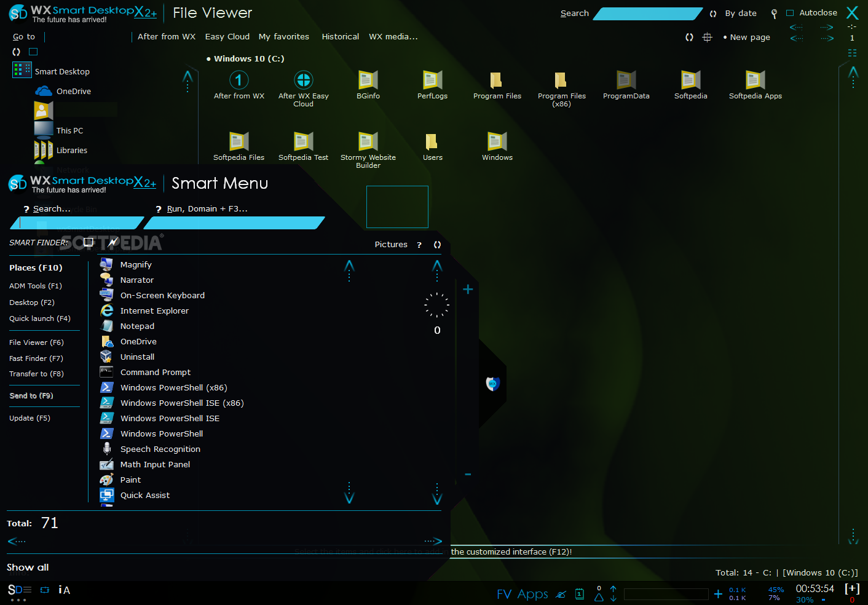Click the minus sign right of the Pictures panel
Screen dimensions: 868x605
(x=468, y=474)
